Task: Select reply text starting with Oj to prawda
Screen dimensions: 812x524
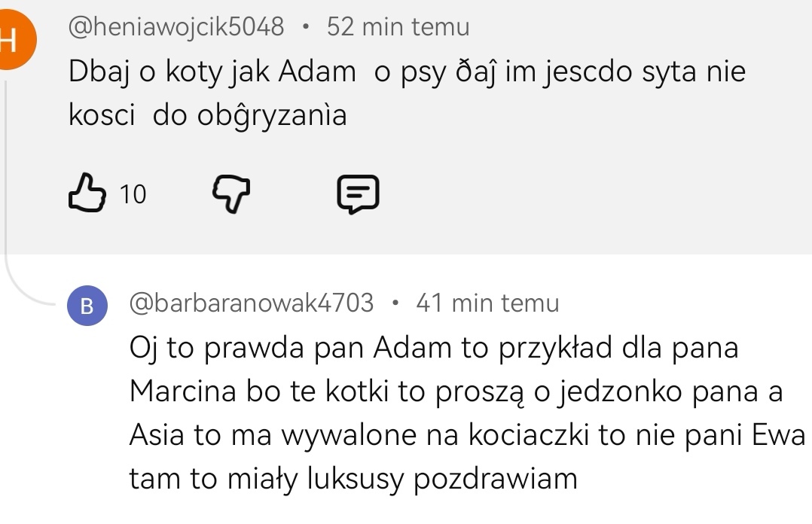Action: (467, 413)
